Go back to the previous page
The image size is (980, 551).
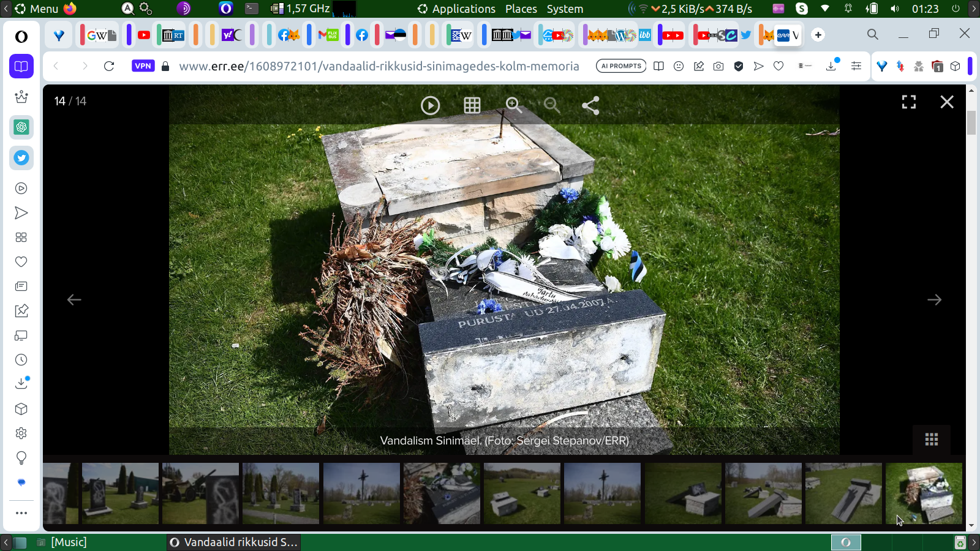[56, 66]
